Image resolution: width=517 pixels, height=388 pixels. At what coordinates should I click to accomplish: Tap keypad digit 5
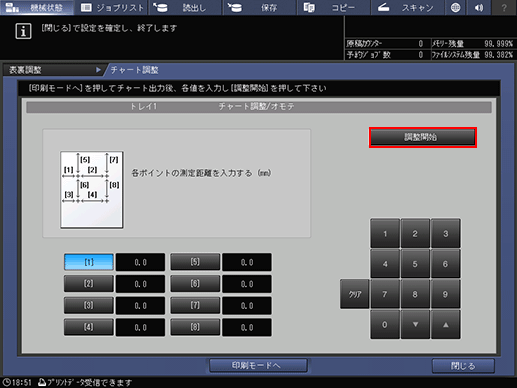[x=415, y=264]
